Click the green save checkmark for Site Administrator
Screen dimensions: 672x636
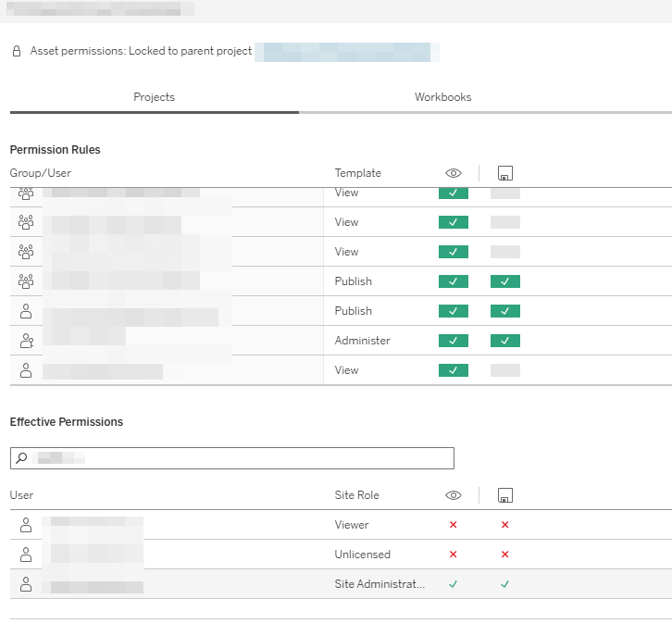(505, 584)
